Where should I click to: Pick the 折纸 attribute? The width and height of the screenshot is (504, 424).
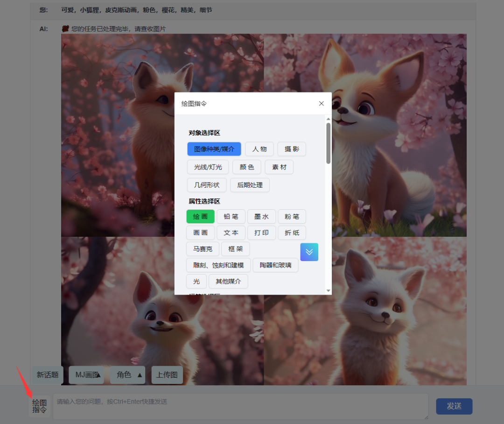coord(292,233)
